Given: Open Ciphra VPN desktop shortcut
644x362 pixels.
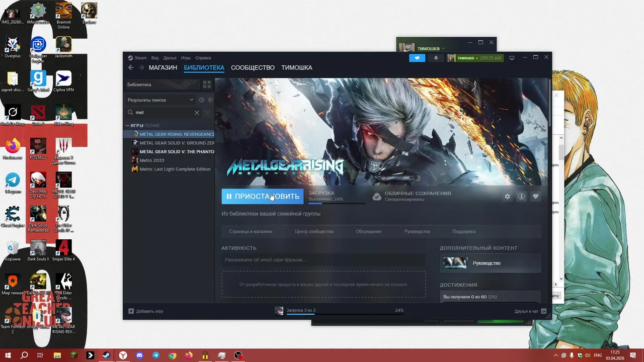Looking at the screenshot, I should 63,81.
